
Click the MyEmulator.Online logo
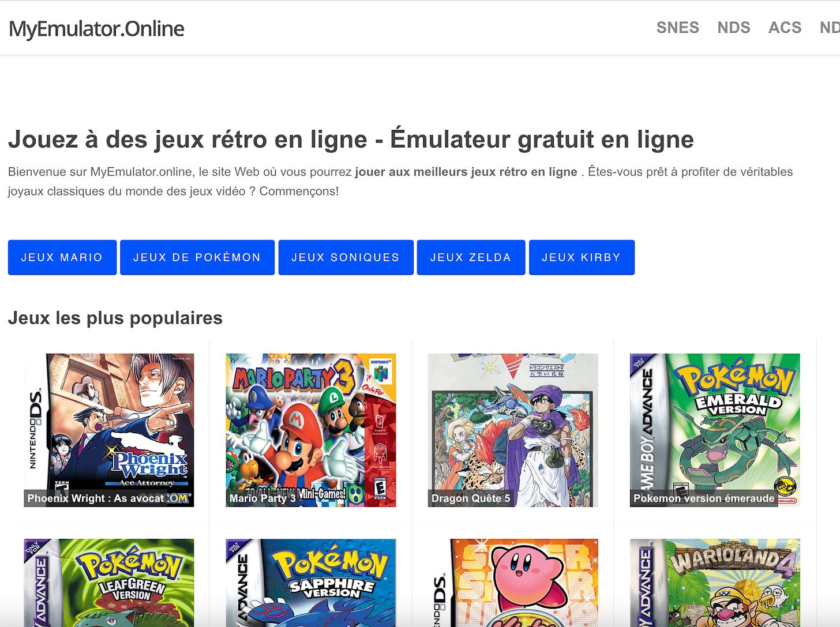coord(96,28)
